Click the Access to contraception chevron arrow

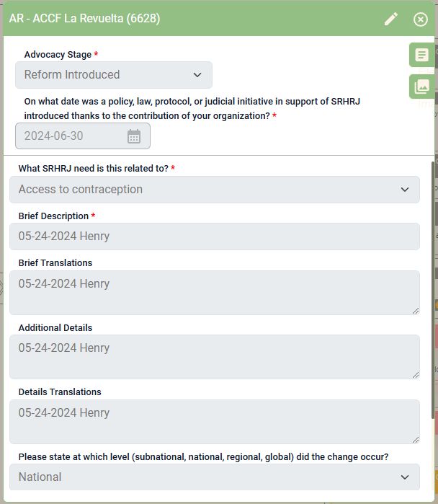pyautogui.click(x=405, y=190)
